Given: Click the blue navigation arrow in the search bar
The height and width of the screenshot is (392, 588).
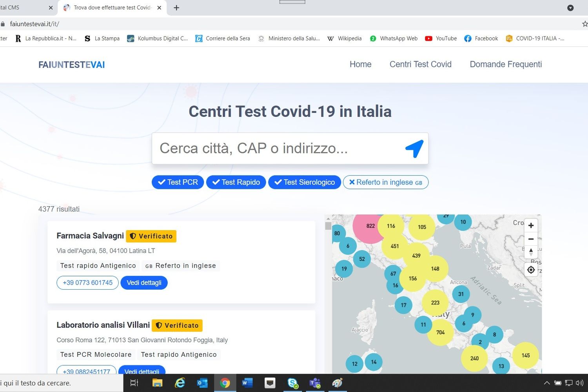Looking at the screenshot, I should (x=414, y=148).
